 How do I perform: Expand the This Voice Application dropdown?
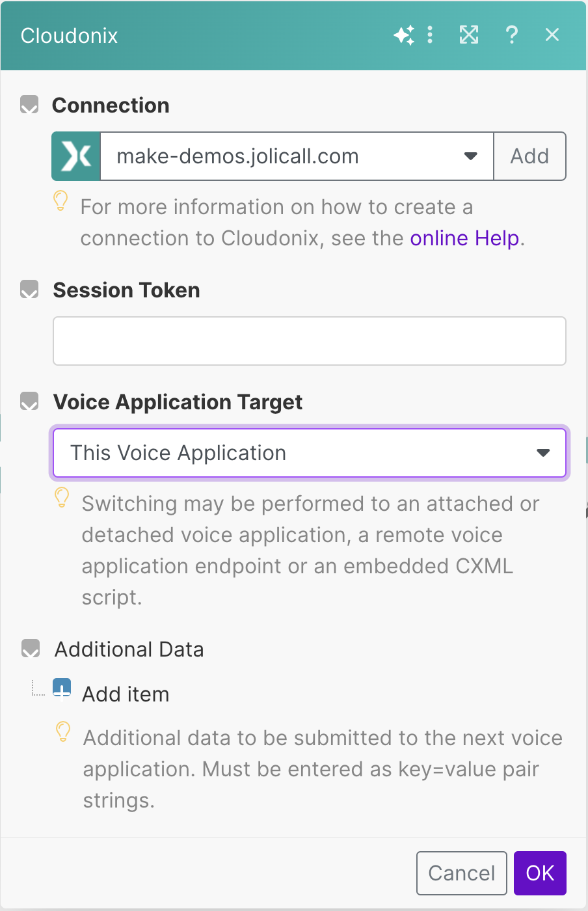(309, 453)
